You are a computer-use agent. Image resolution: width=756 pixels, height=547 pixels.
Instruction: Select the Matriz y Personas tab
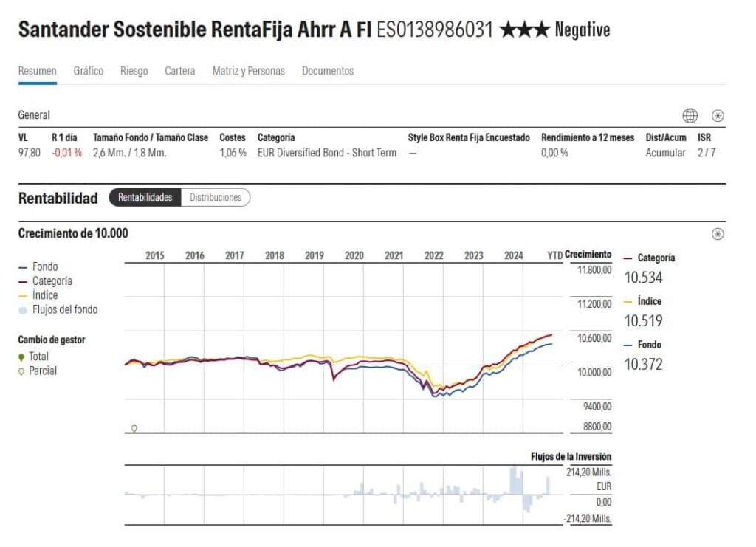coord(249,71)
